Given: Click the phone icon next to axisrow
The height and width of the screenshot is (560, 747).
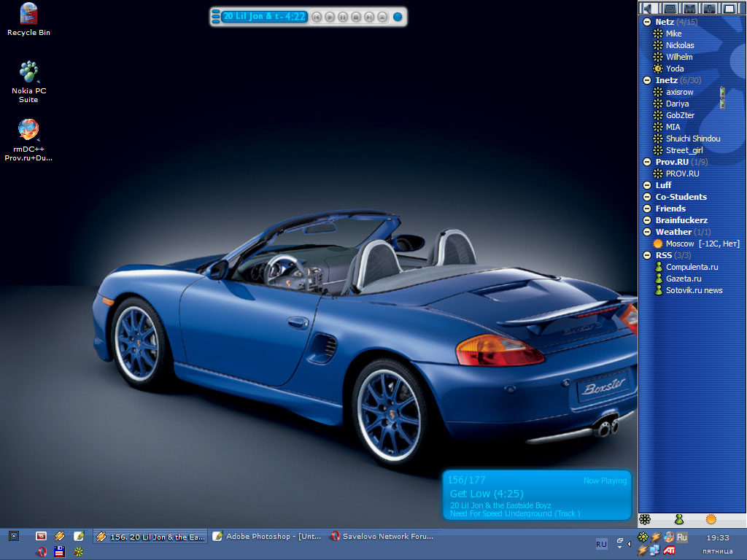Looking at the screenshot, I should click(722, 92).
